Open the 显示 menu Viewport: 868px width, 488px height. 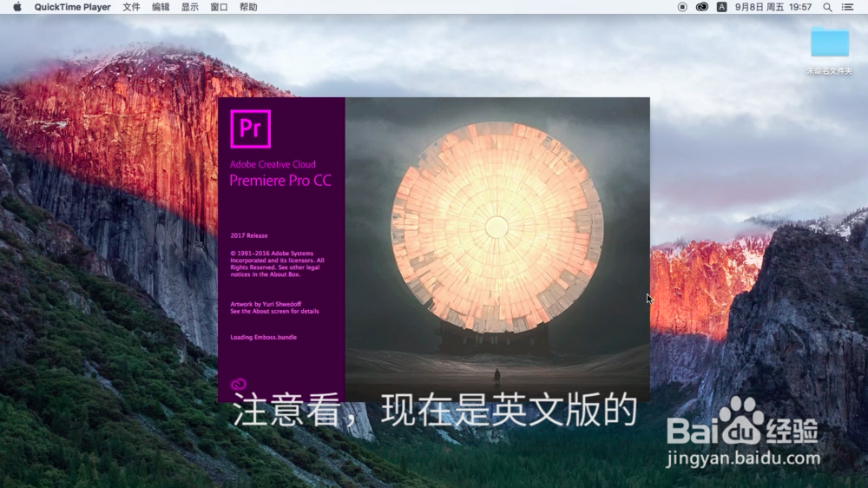pyautogui.click(x=190, y=7)
